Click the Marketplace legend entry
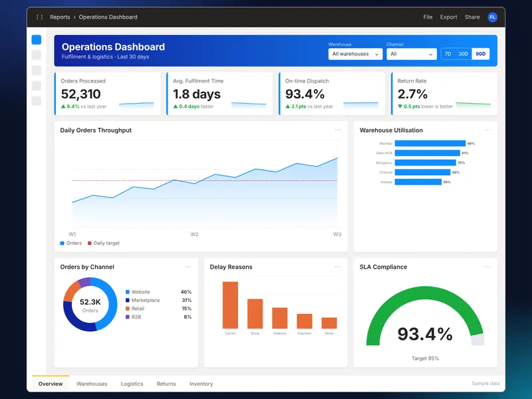The width and height of the screenshot is (532, 399). [x=158, y=301]
